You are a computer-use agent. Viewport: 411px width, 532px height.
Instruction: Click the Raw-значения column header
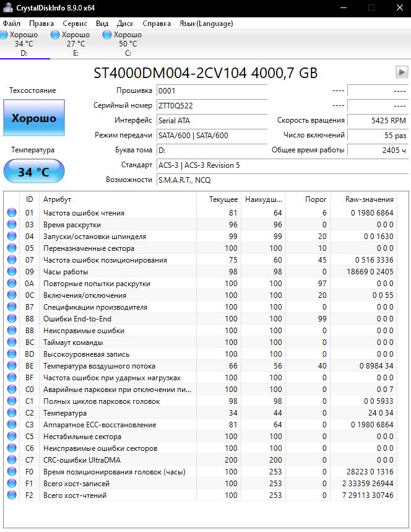(x=370, y=199)
